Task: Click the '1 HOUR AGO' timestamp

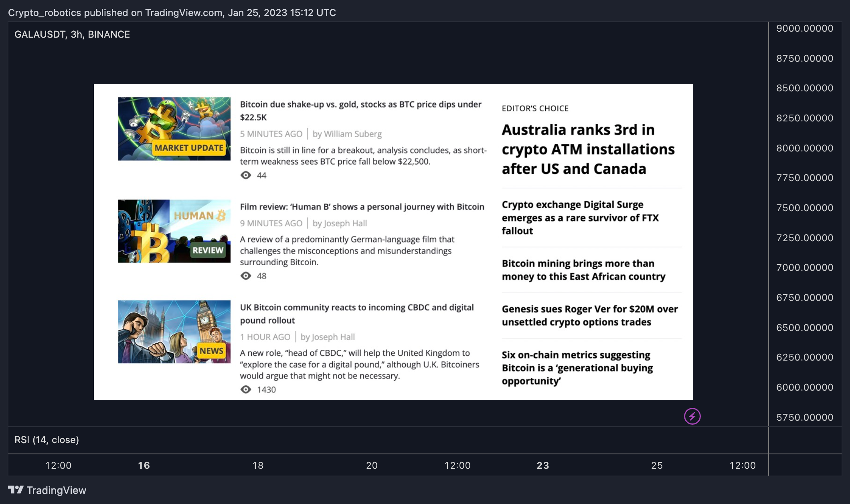Action: tap(265, 337)
